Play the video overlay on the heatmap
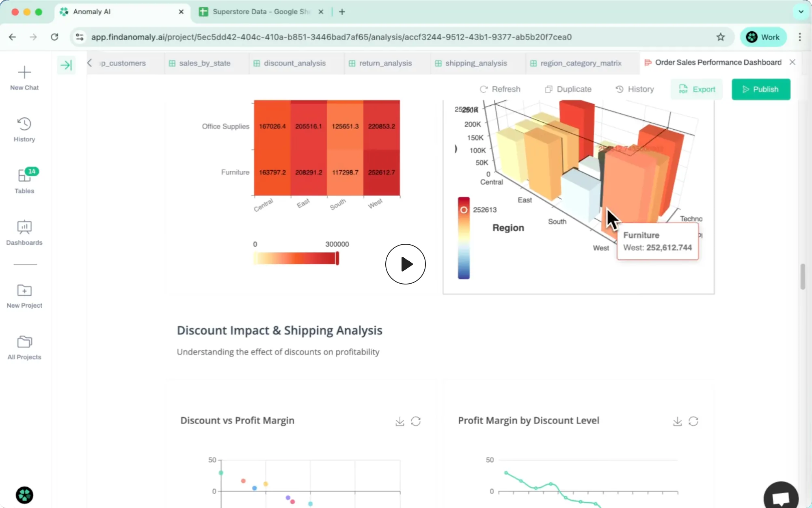 (x=405, y=264)
